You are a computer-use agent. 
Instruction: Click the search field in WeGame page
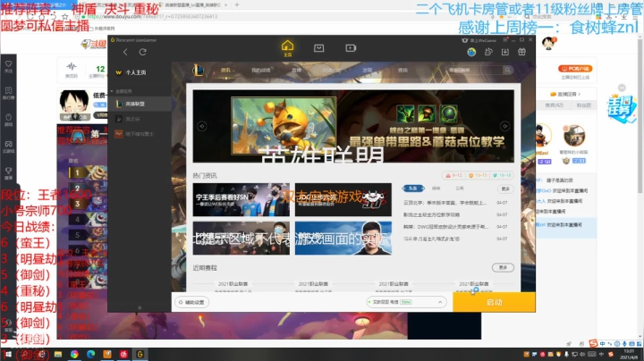click(474, 71)
